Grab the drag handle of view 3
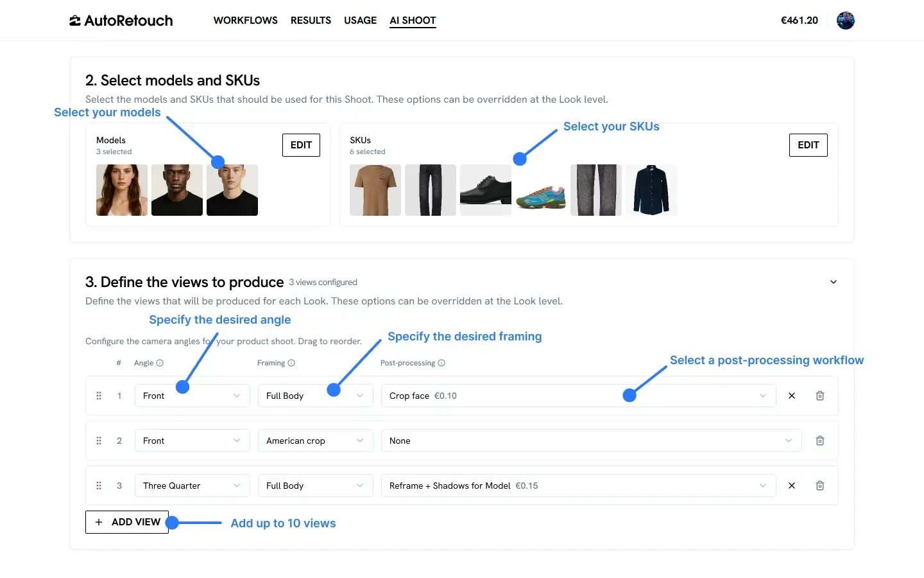The width and height of the screenshot is (924, 578). pos(99,486)
